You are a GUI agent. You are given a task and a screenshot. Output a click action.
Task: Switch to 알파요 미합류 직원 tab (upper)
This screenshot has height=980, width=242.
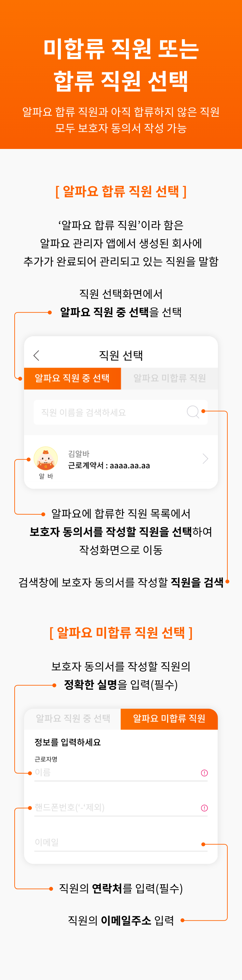[169, 378]
